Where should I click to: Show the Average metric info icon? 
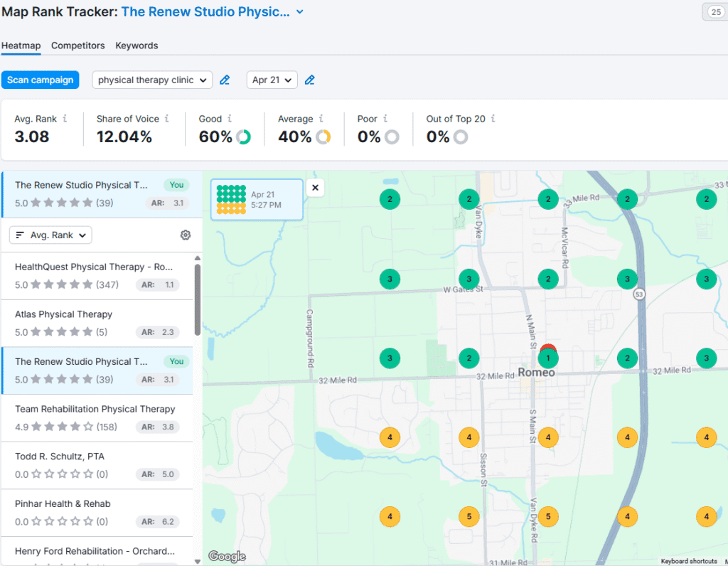[x=321, y=119]
